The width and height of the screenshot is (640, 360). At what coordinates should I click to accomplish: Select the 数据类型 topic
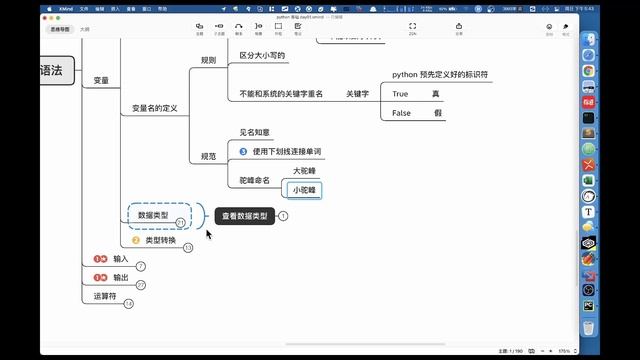point(153,216)
